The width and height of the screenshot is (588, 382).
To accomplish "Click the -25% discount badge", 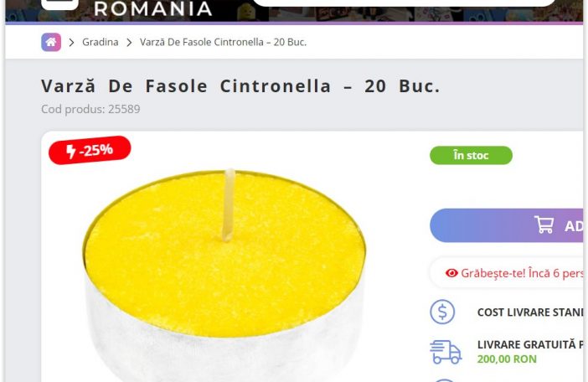I will pyautogui.click(x=90, y=150).
